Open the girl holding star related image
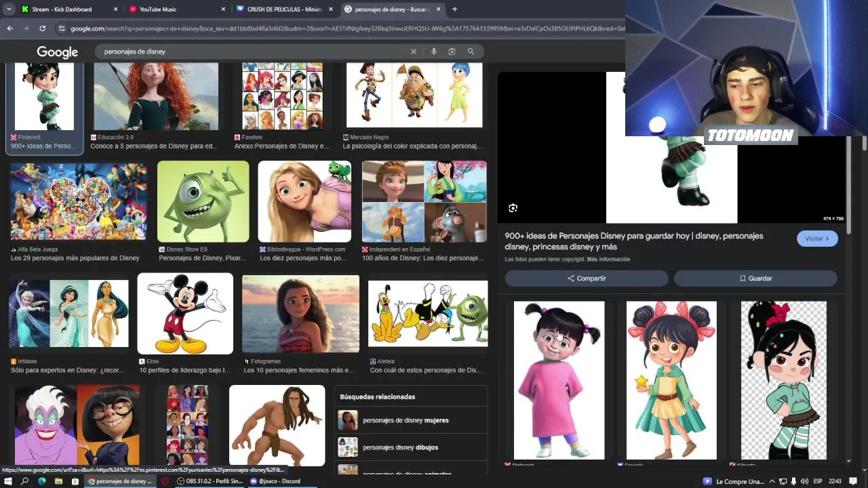The image size is (868, 488). 671,380
